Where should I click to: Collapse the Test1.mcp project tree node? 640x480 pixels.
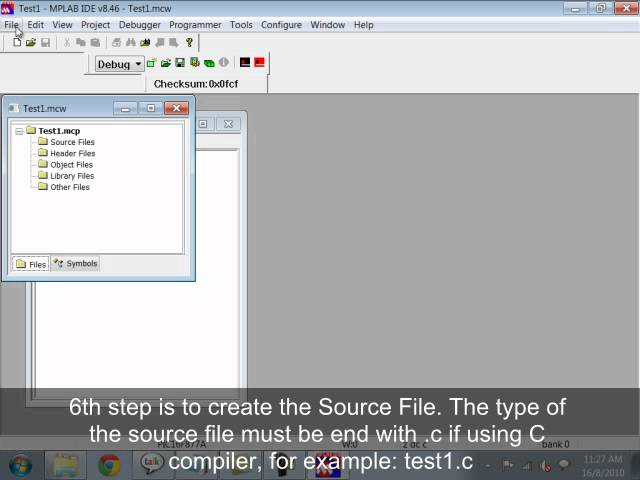pos(19,131)
